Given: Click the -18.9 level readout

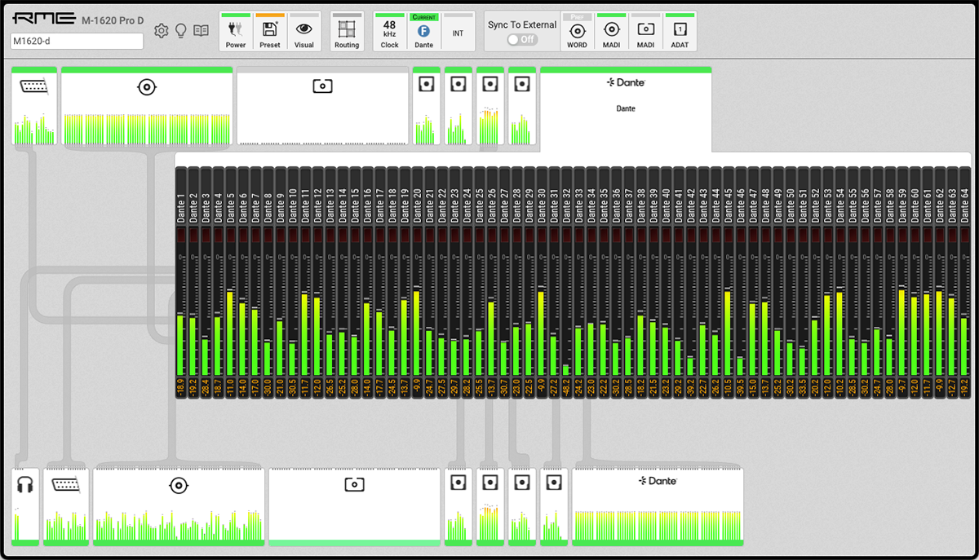Looking at the screenshot, I should pyautogui.click(x=181, y=388).
